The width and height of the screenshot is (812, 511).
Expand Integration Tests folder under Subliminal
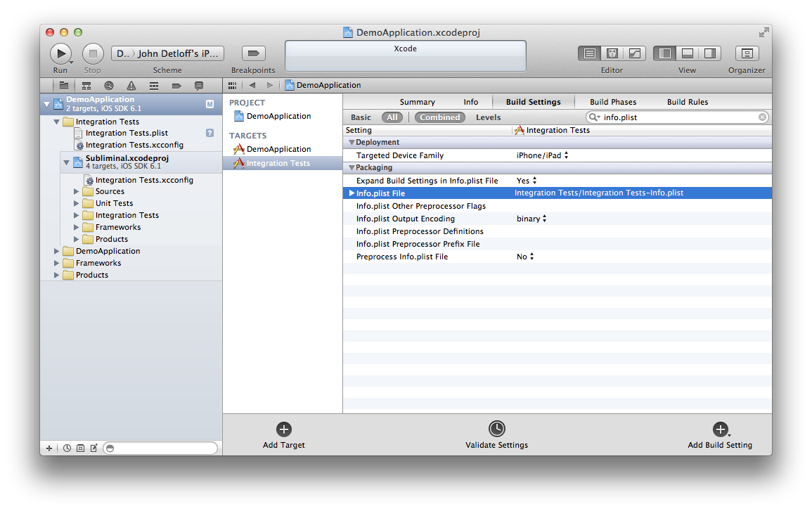click(x=76, y=215)
